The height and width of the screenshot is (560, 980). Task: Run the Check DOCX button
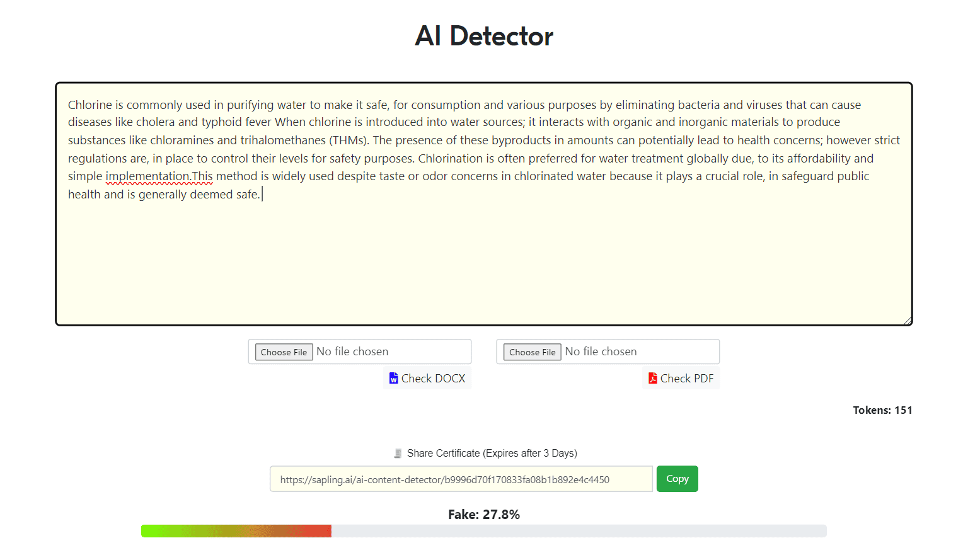(x=427, y=379)
